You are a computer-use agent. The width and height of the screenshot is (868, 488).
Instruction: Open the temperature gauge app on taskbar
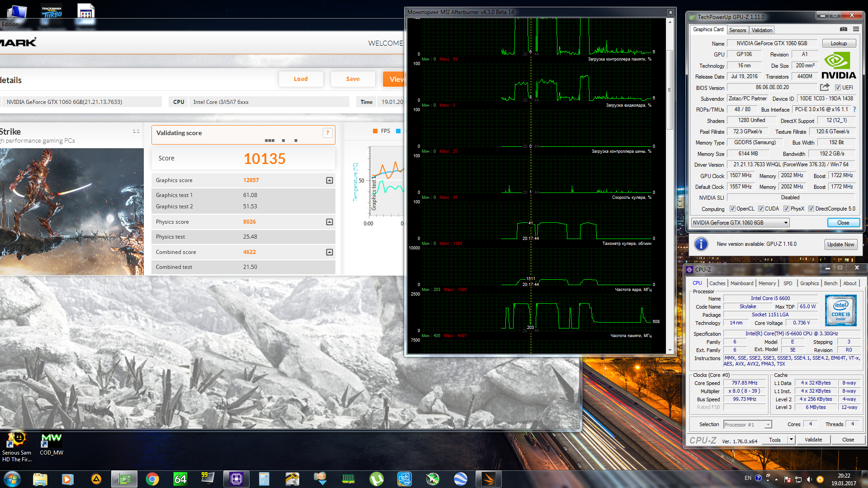pyautogui.click(x=292, y=479)
